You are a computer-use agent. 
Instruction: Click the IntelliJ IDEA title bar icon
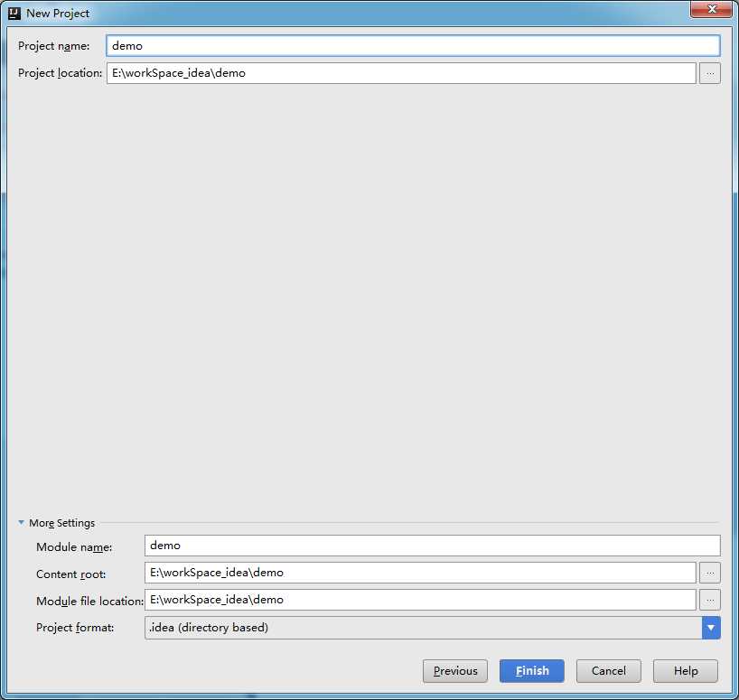pos(14,14)
